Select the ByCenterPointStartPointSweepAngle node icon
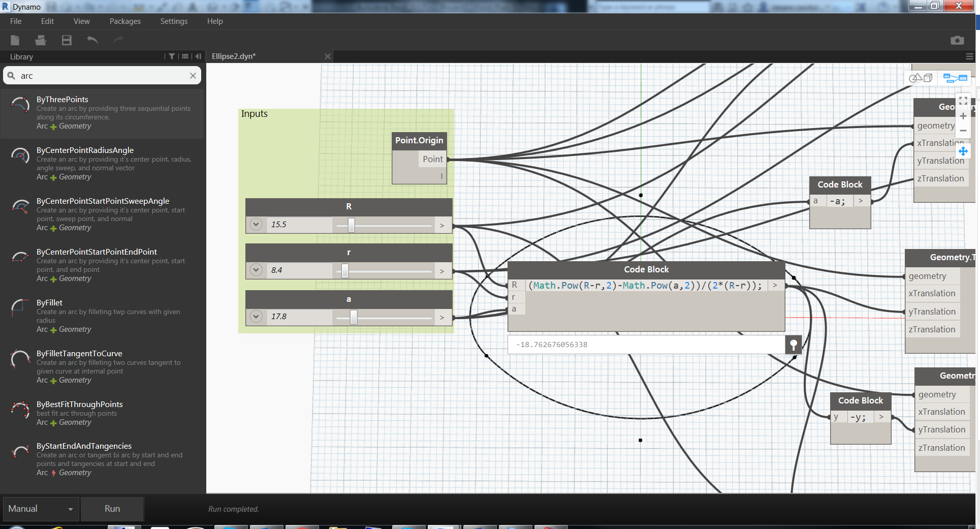The width and height of the screenshot is (980, 529). coord(20,206)
